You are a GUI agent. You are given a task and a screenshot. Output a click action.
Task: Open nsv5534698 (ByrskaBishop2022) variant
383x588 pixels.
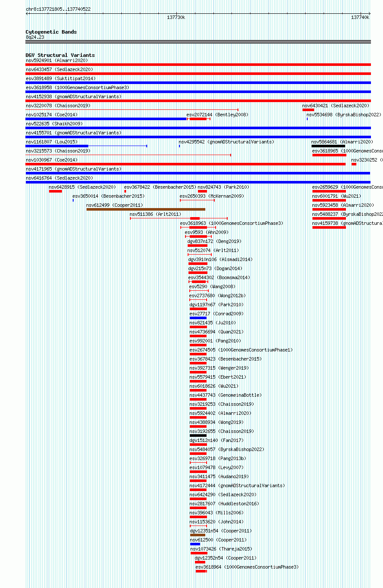pos(344,115)
